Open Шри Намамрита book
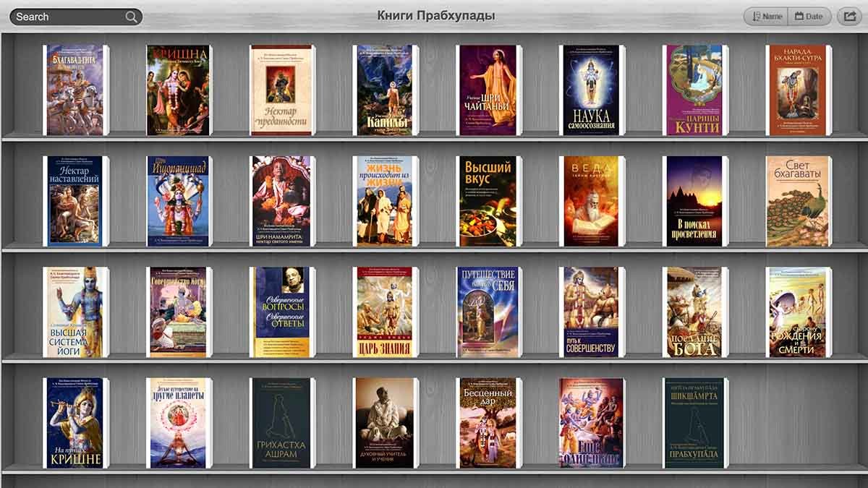This screenshot has width=868, height=488. coord(282,201)
